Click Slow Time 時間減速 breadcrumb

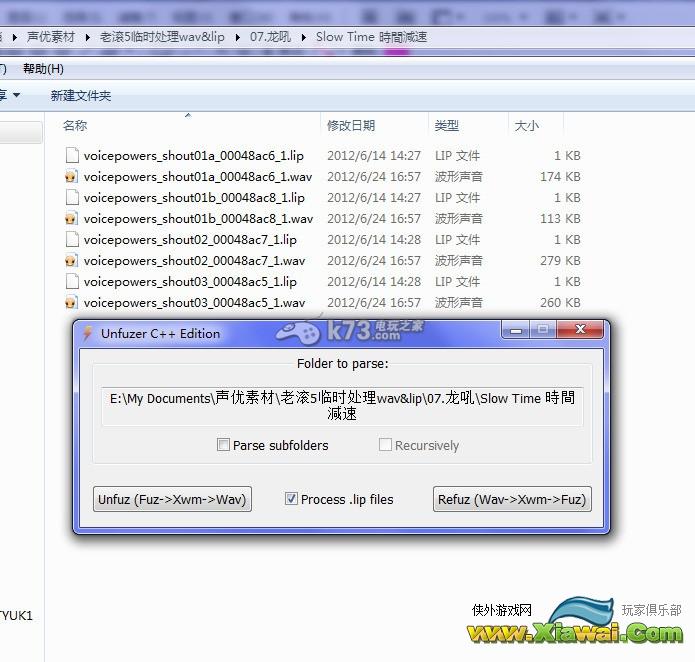(371, 37)
